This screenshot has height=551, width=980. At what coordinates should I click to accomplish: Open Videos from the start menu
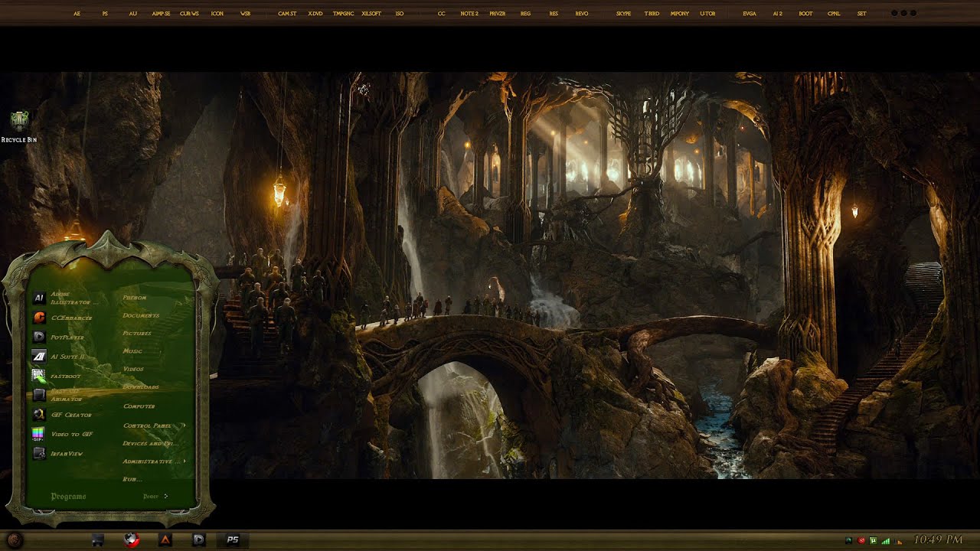click(x=133, y=369)
